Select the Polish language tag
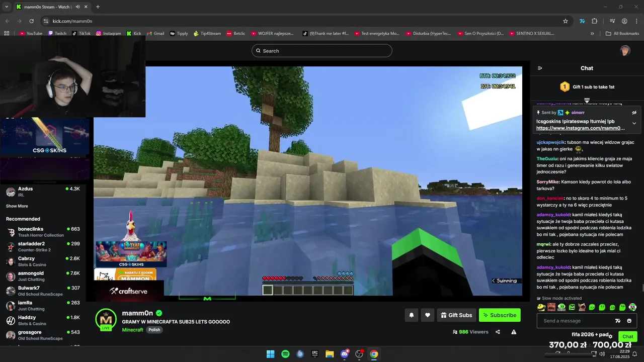This screenshot has height=362, width=644. [154, 330]
